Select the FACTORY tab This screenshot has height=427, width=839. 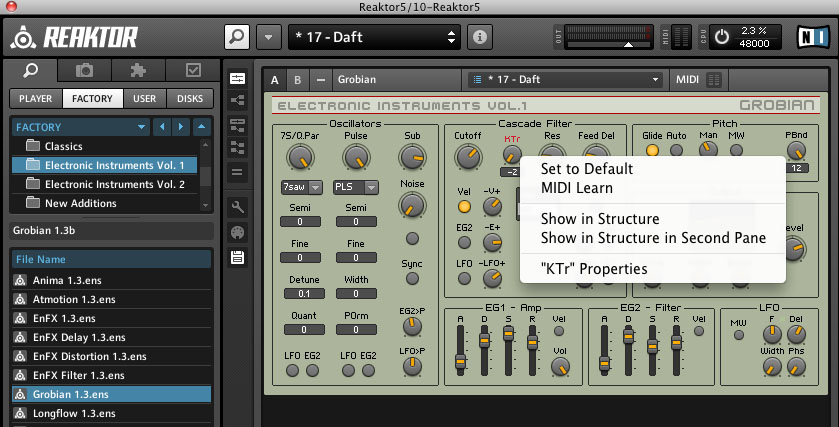pos(93,98)
